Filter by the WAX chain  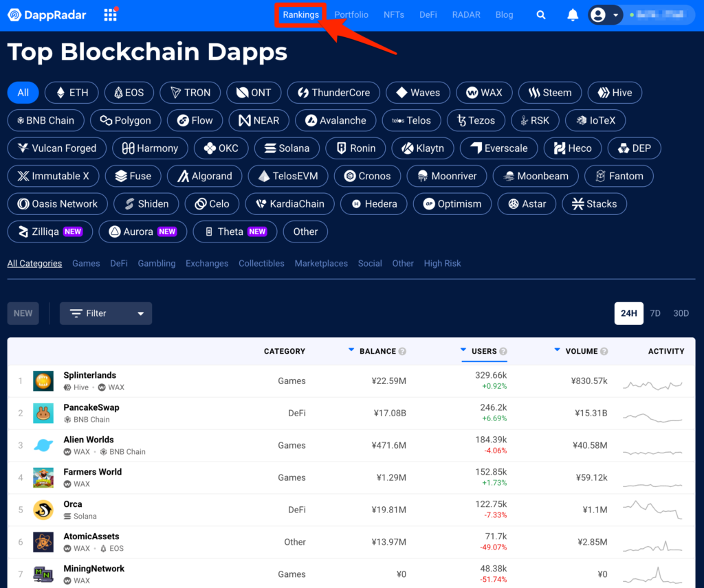click(484, 93)
